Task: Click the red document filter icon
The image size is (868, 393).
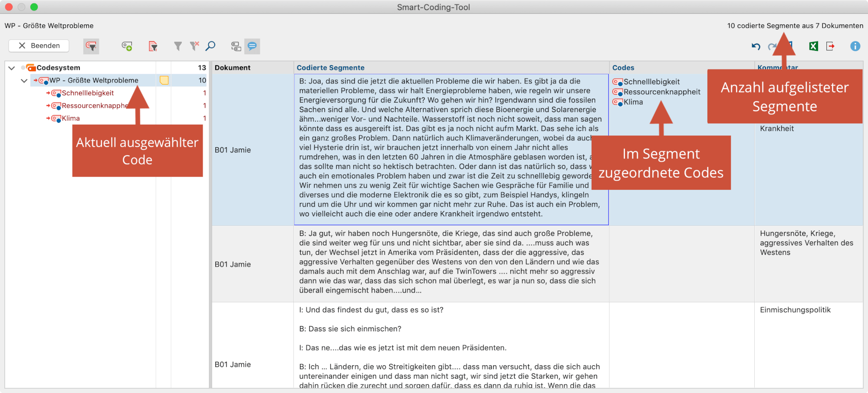Action: [x=153, y=46]
